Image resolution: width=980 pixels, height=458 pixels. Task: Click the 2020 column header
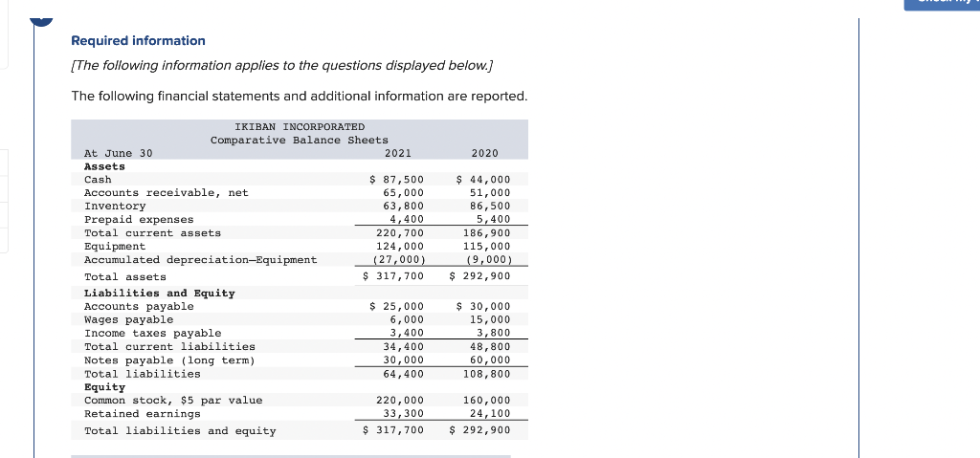click(484, 153)
